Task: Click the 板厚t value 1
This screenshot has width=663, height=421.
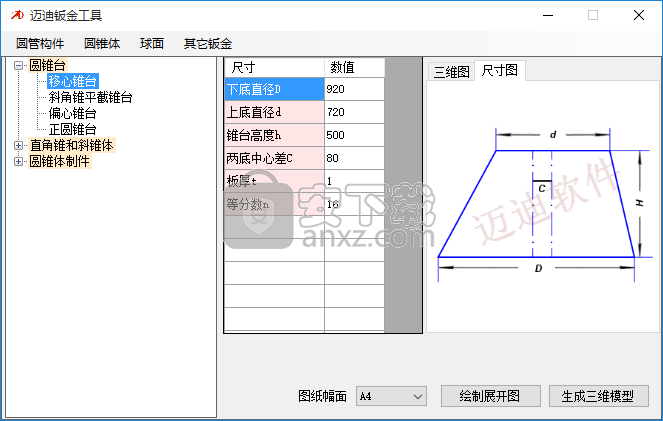Action: tap(354, 181)
